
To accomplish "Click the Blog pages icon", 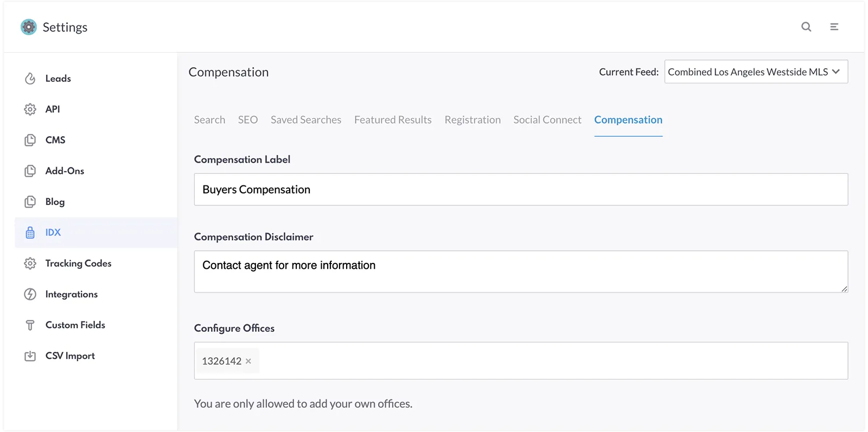I will tap(30, 202).
